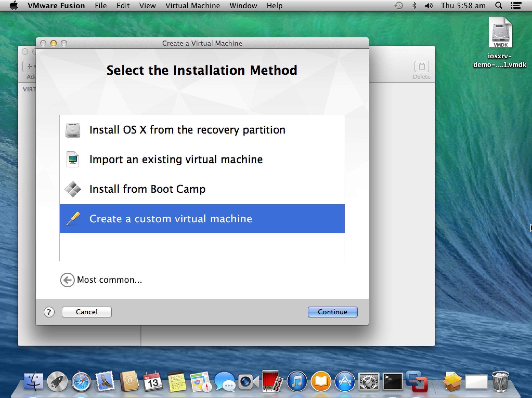This screenshot has height=398, width=532.
Task: Open the Window menu
Action: [x=243, y=5]
